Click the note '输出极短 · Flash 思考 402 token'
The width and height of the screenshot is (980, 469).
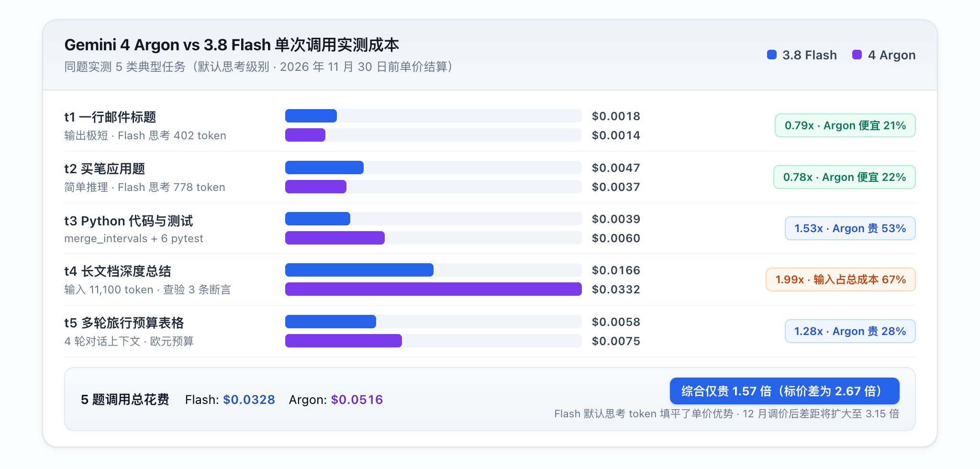(x=145, y=135)
